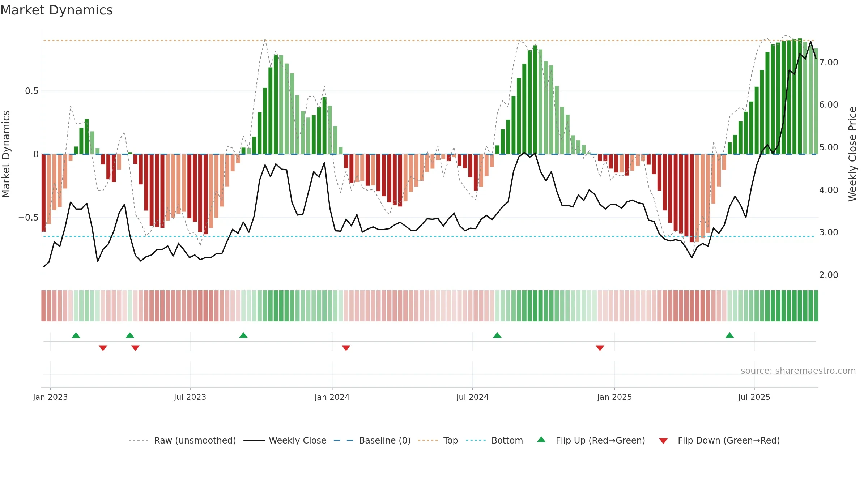This screenshot has height=488, width=868.
Task: Click the red flip-down marker after Jan 2024
Action: pyautogui.click(x=346, y=348)
